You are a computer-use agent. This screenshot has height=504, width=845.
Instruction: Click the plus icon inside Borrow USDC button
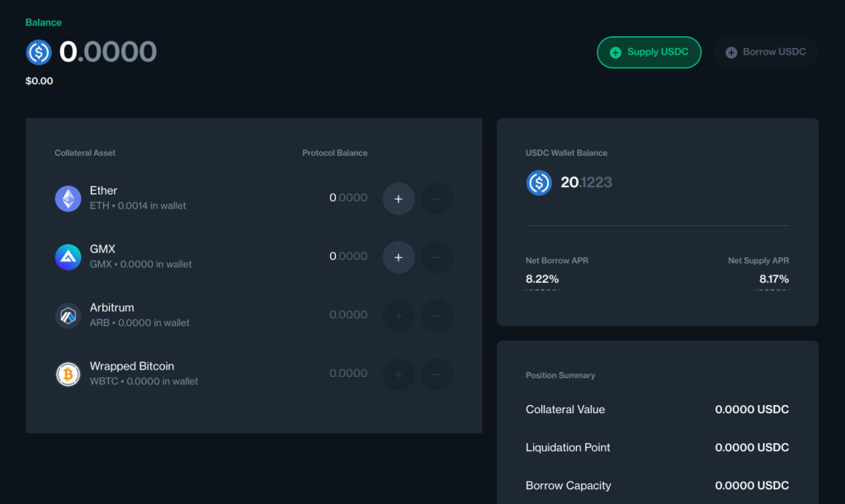pyautogui.click(x=733, y=52)
